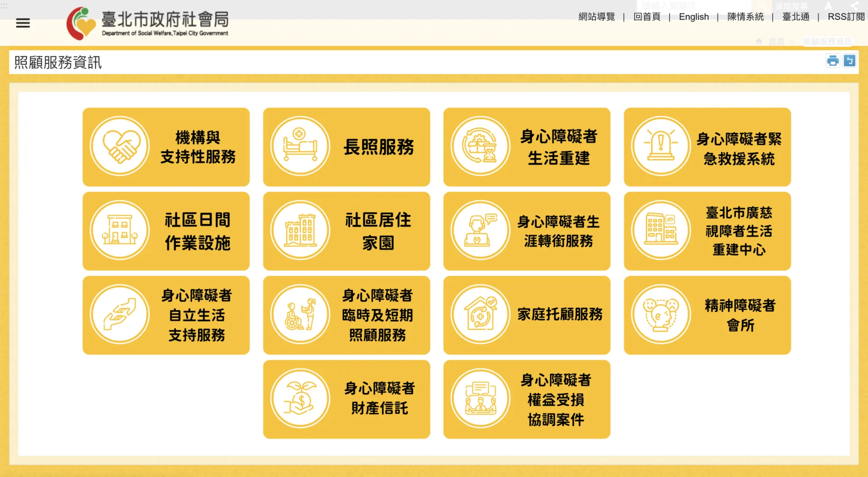
Task: Click the wheelchair icon for 臨時及短期照顧服務
Action: [300, 315]
